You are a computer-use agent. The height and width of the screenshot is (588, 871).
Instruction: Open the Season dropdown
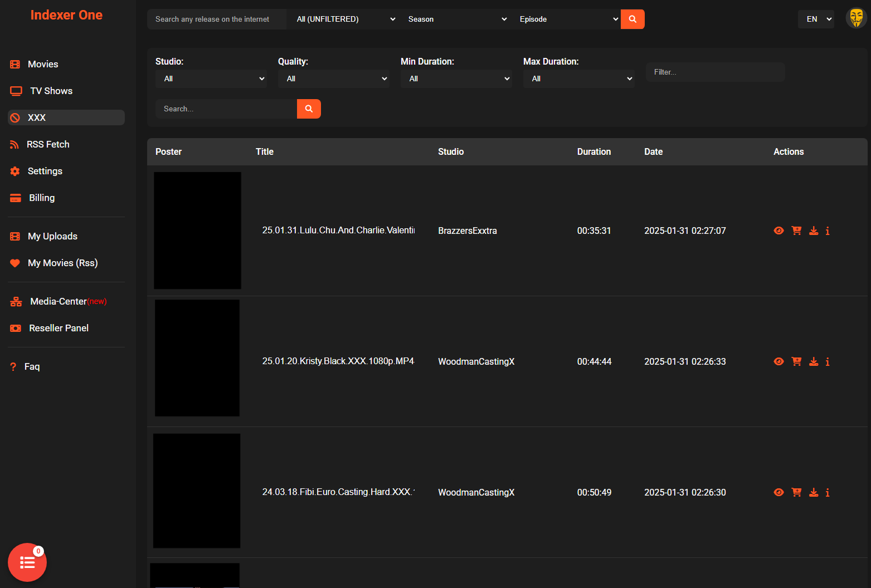point(456,19)
